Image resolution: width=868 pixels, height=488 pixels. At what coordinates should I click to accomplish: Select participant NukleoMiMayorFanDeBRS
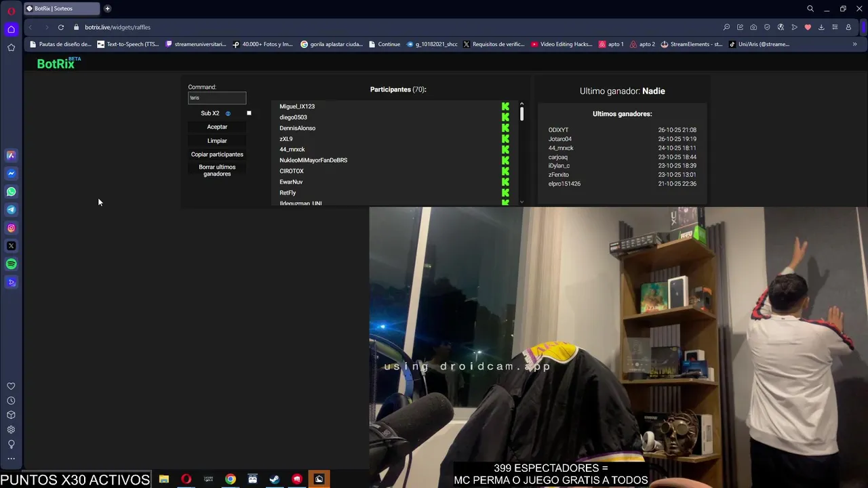[313, 161]
